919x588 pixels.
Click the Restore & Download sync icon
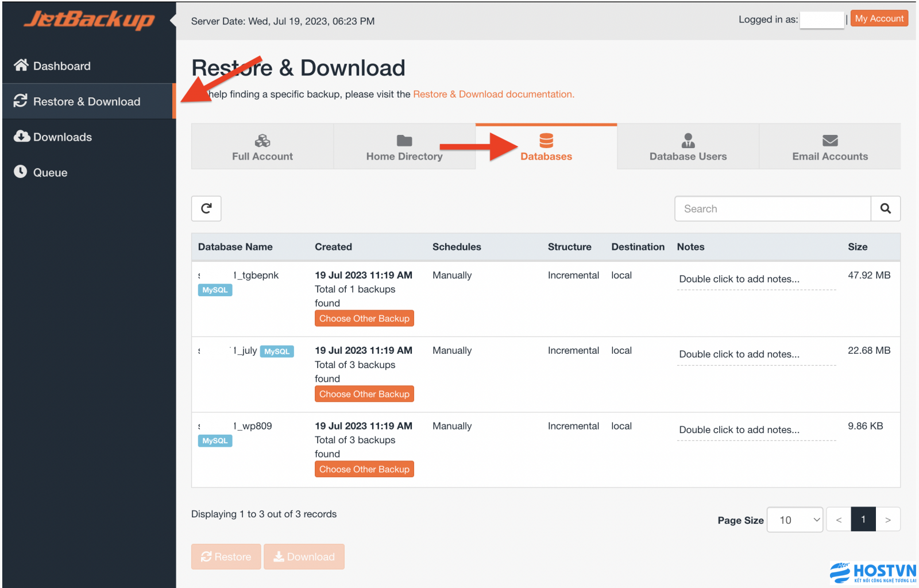(21, 101)
